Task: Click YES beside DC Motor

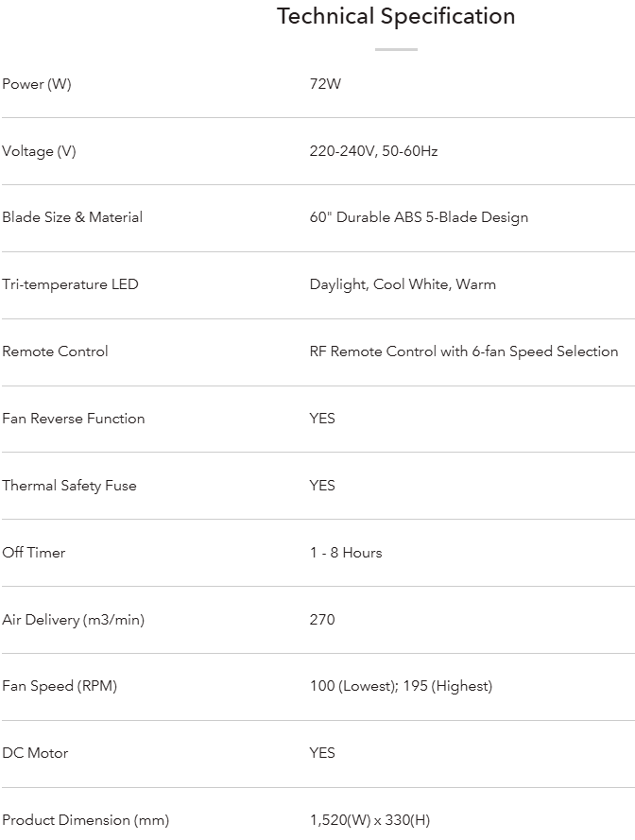Action: pyautogui.click(x=322, y=753)
